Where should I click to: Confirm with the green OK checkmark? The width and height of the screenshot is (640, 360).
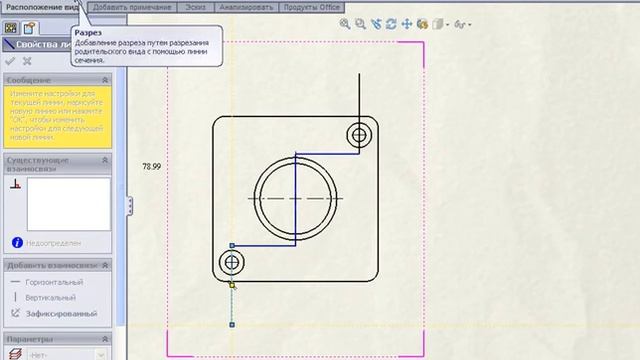10,61
